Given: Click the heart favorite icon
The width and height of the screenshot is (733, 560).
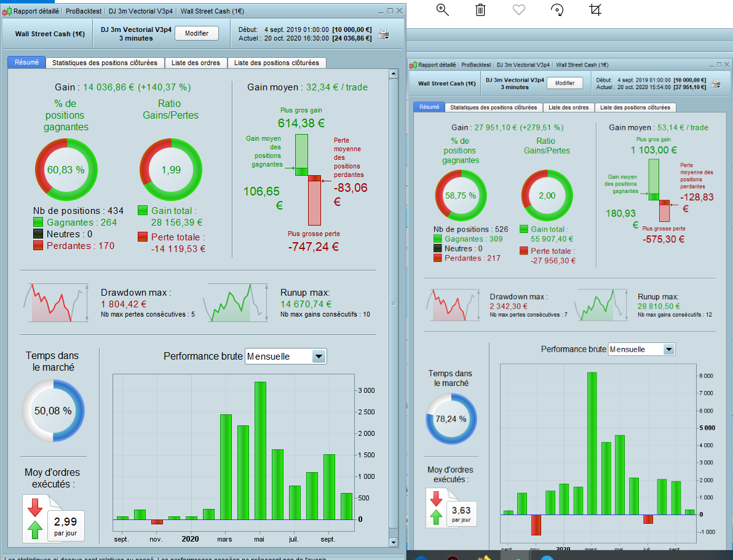Looking at the screenshot, I should (519, 10).
